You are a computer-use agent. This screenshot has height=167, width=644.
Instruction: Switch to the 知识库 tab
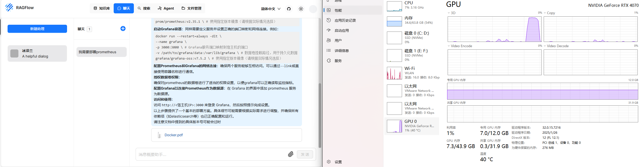point(102,8)
